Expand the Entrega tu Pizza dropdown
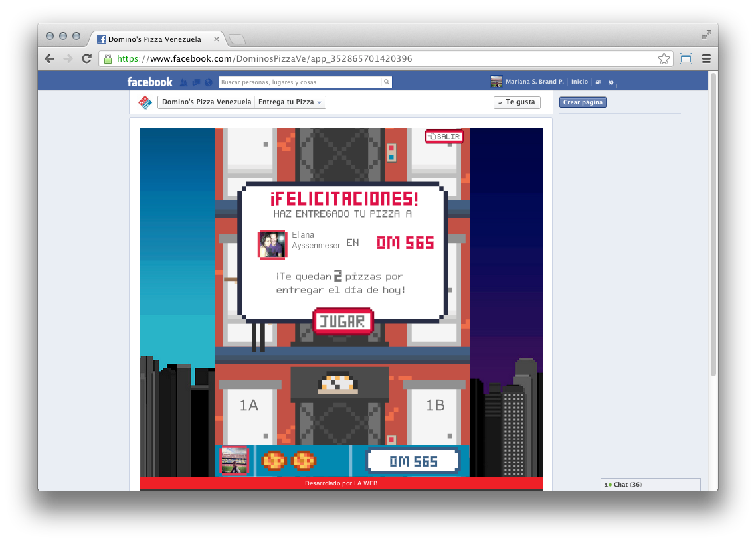The width and height of the screenshot is (756, 543). (290, 102)
